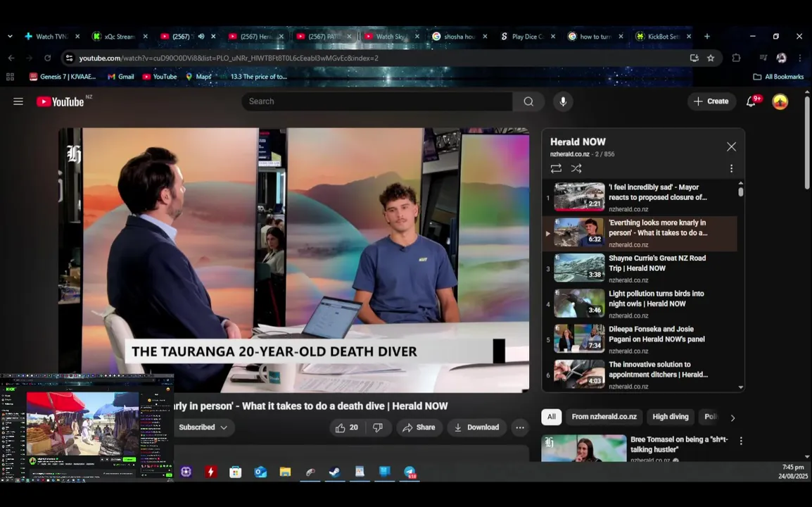Focus the YouTube search field

coord(378,101)
